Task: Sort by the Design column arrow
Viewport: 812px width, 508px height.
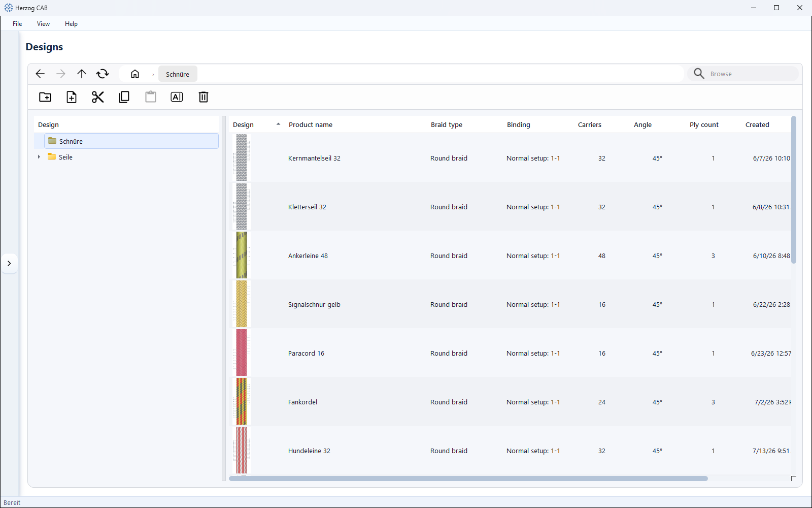Action: [x=278, y=124]
